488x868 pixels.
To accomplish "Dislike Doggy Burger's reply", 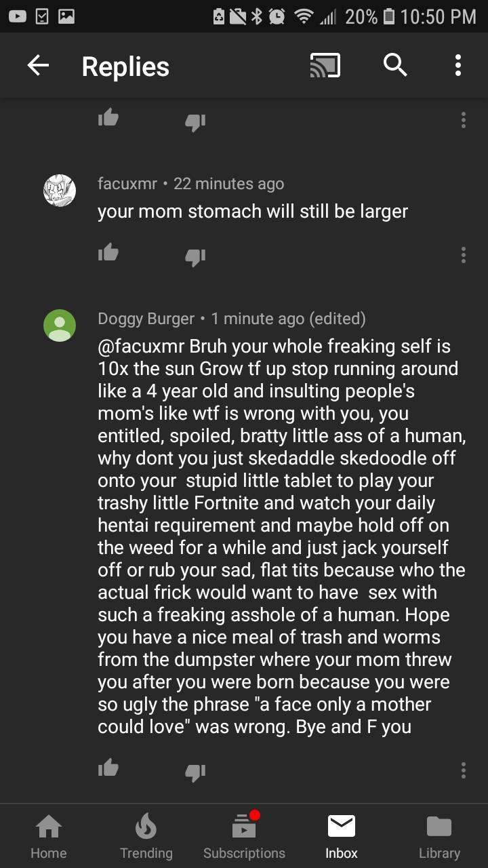I will pyautogui.click(x=195, y=771).
